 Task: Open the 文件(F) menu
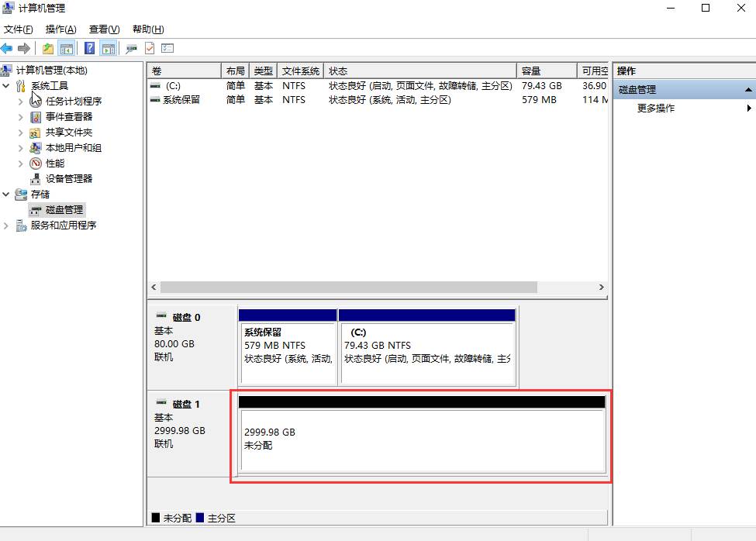19,29
